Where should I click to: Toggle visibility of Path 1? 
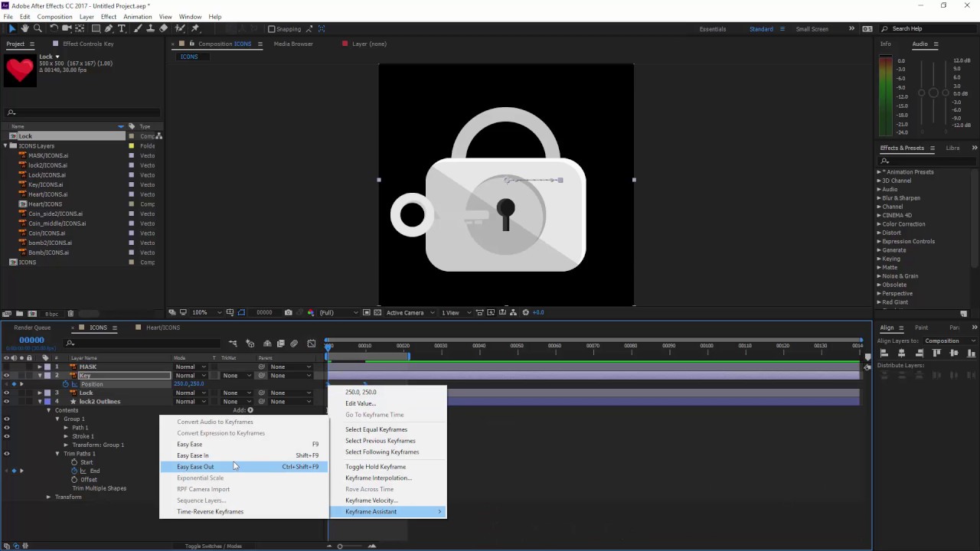(x=6, y=428)
